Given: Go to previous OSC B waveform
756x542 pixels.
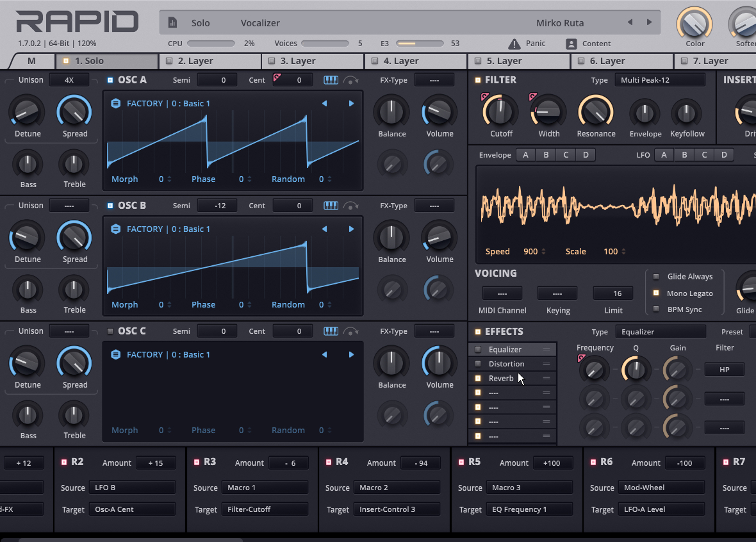Looking at the screenshot, I should (x=324, y=229).
